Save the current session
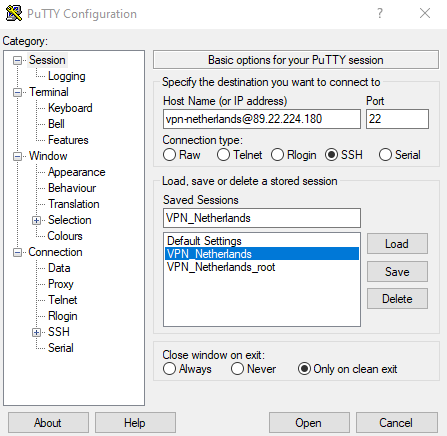 pyautogui.click(x=397, y=272)
